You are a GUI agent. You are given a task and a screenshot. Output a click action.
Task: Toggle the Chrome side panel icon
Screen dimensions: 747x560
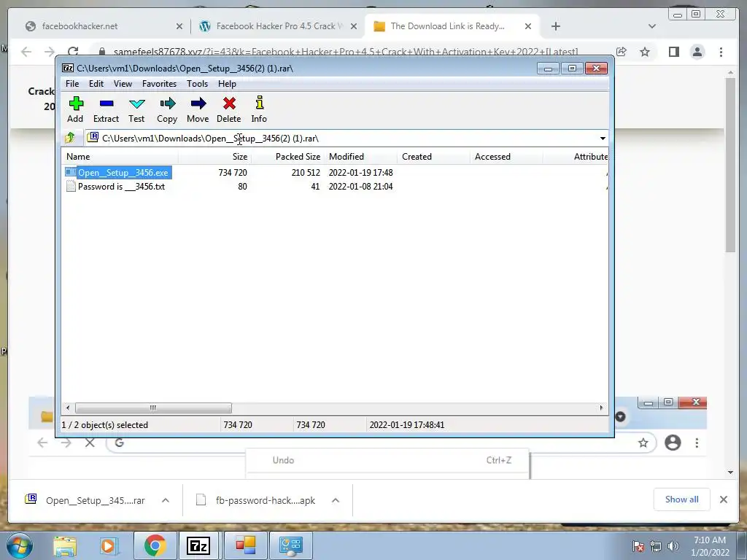tap(673, 52)
